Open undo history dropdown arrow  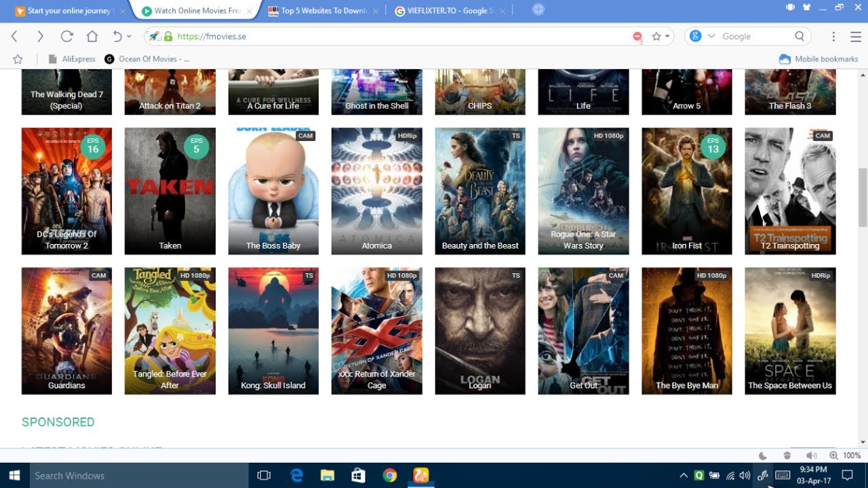pos(129,37)
